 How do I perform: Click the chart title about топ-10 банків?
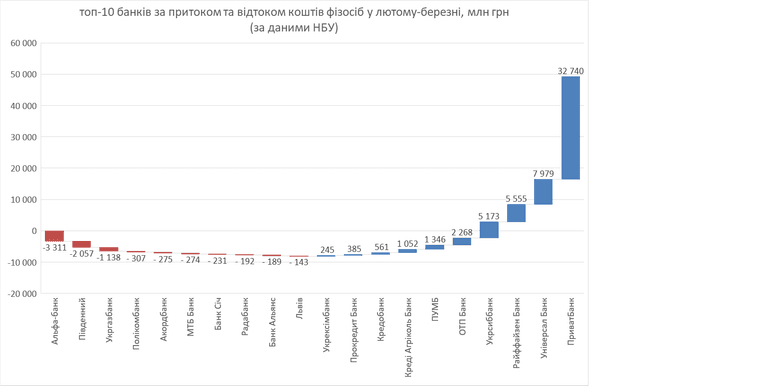coord(294,13)
